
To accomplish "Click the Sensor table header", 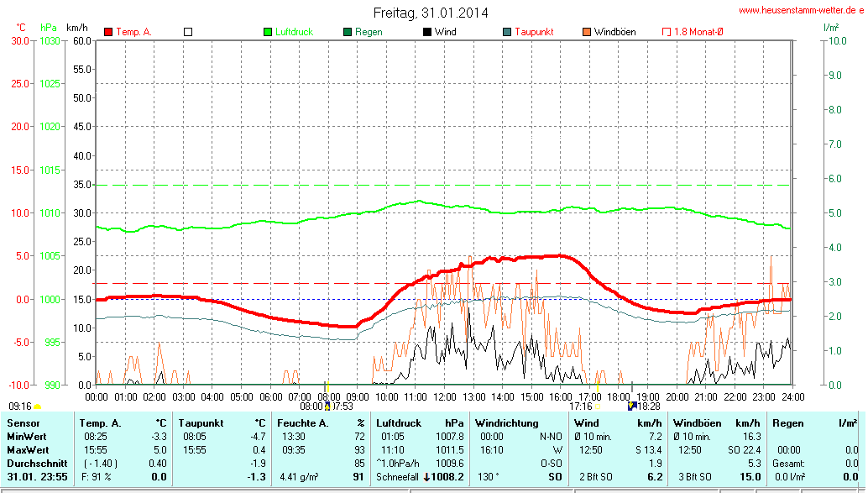I will (x=24, y=423).
